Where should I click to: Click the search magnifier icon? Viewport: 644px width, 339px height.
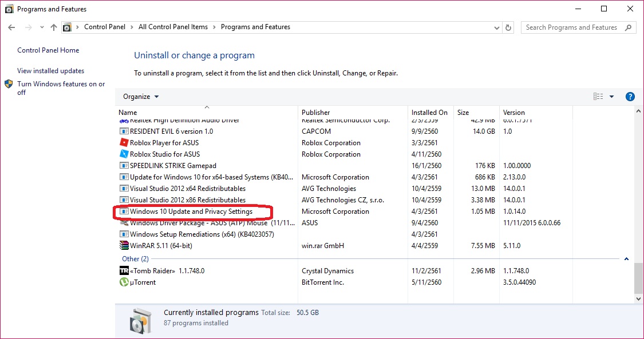pyautogui.click(x=628, y=27)
